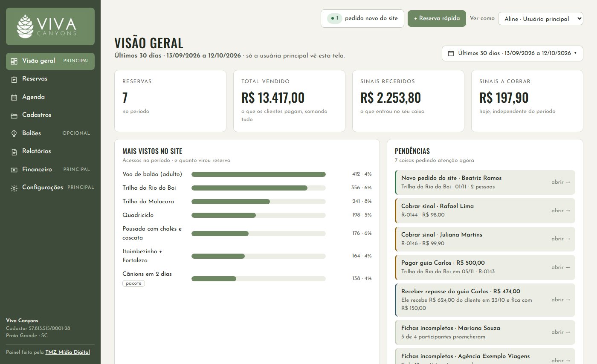This screenshot has height=364, width=597.
Task: Click the Viva Canyons pinecone logo
Action: point(25,26)
